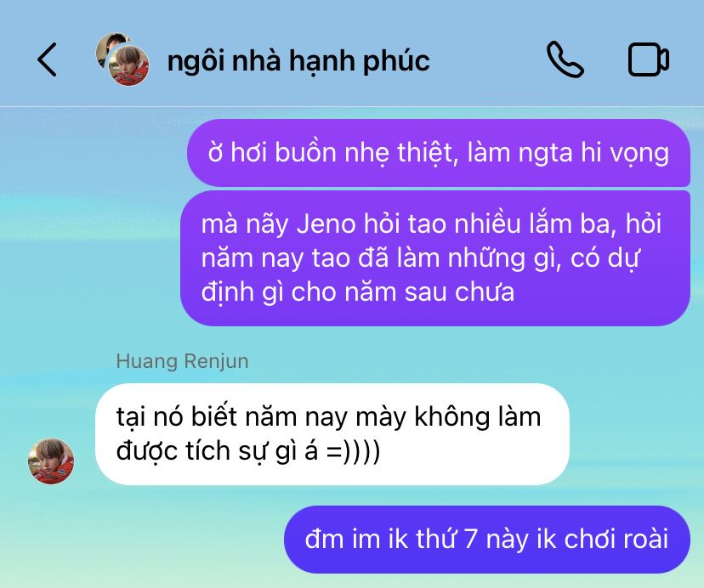Tap the word 'Jeno' in the purple message
704x588 pixels.
(x=326, y=224)
